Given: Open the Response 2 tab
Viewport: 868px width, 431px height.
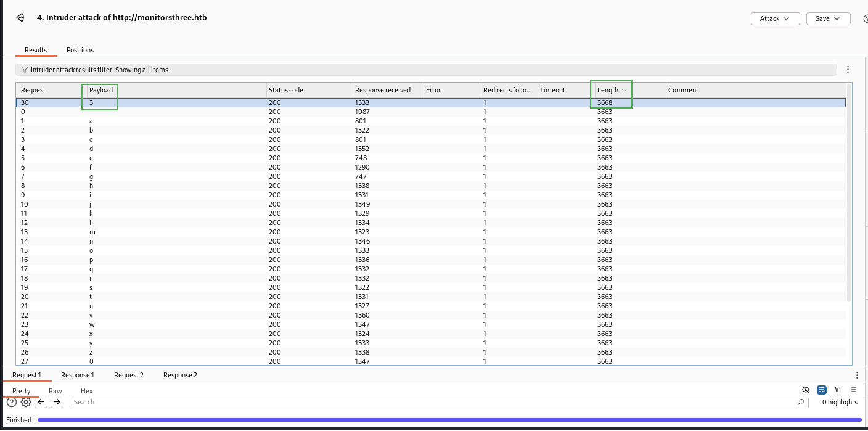Looking at the screenshot, I should [x=180, y=375].
